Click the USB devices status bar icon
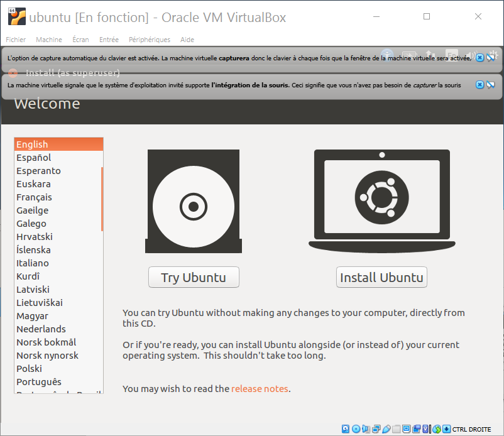 point(386,429)
